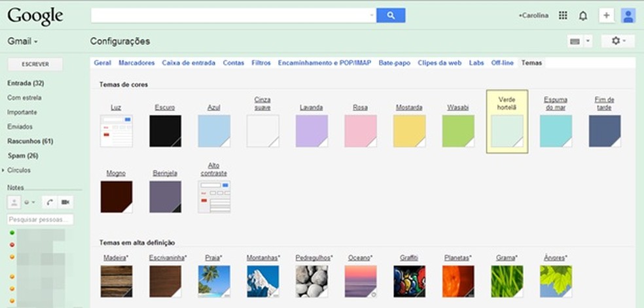Image resolution: width=644 pixels, height=308 pixels.
Task: Select the Cinza suave theme swatch
Action: click(263, 131)
